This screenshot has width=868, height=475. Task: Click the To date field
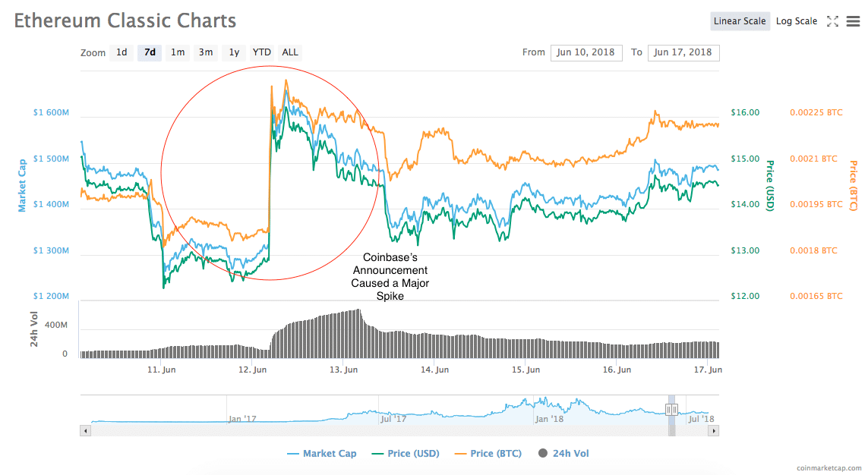[x=683, y=52]
